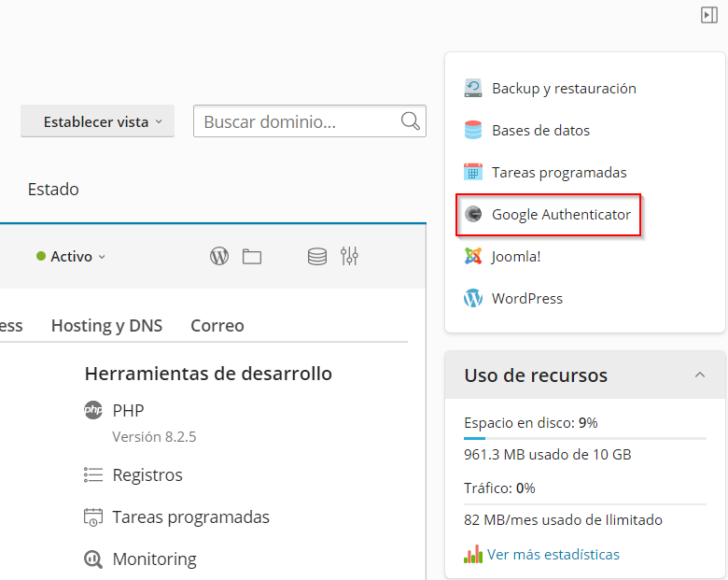Switch to the Correo tab
Image resolution: width=728 pixels, height=580 pixels.
[x=217, y=326]
